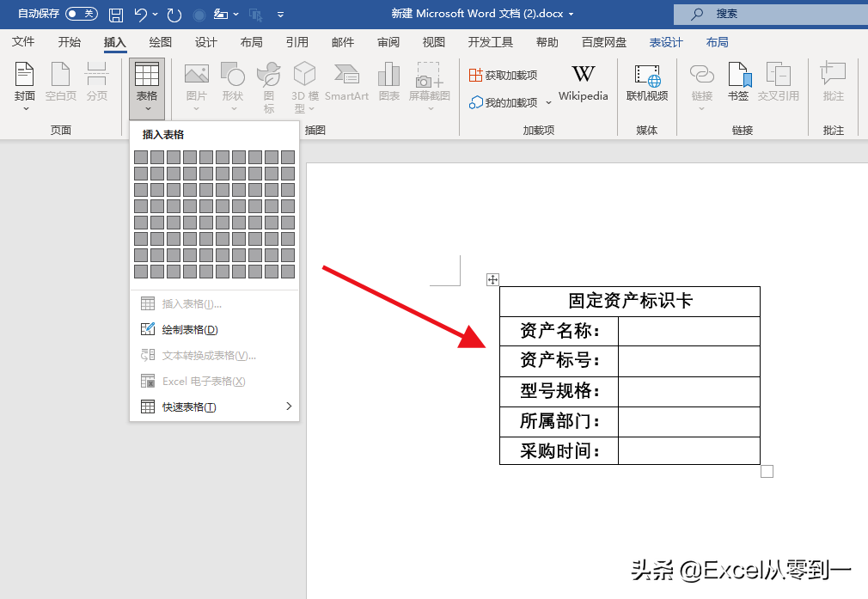This screenshot has width=868, height=599.
Task: Toggle the AutoSave switch
Action: click(82, 14)
